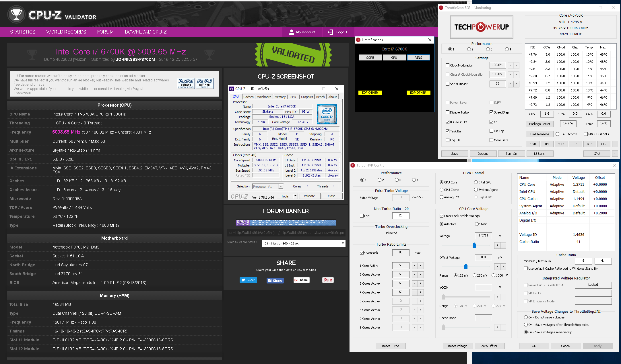Click the FIVR button in ThrottleStop

(533, 144)
